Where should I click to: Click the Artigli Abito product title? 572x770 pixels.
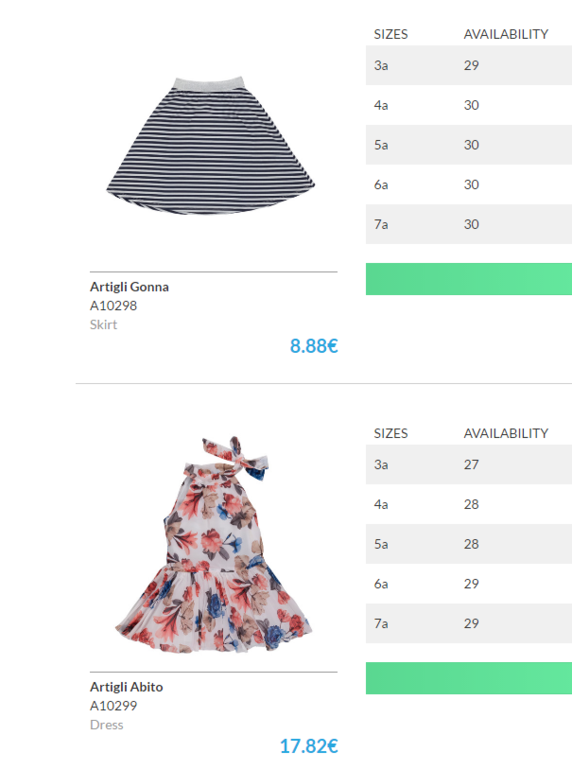point(126,687)
